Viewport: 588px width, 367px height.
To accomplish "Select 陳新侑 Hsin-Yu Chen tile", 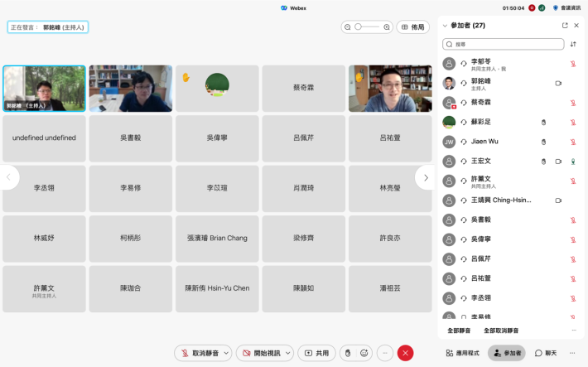I will [217, 289].
